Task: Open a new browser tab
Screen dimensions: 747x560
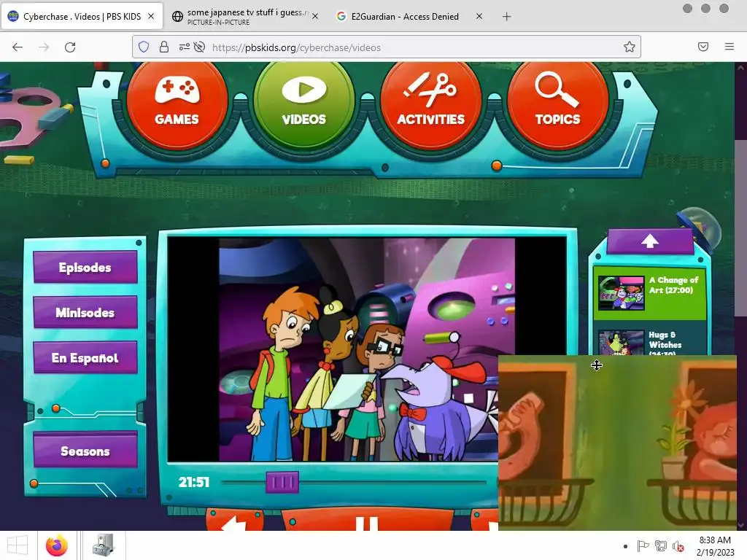Action: coord(506,17)
